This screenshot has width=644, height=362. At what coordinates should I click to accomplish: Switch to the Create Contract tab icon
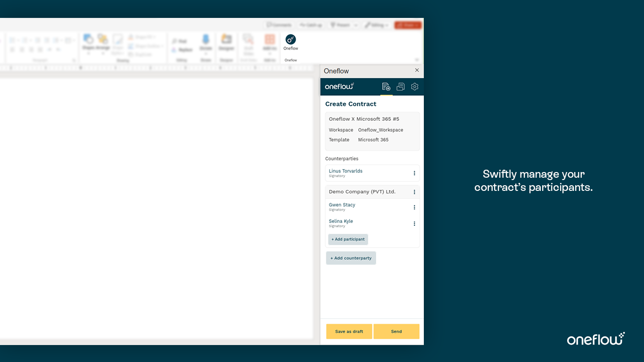tap(386, 87)
